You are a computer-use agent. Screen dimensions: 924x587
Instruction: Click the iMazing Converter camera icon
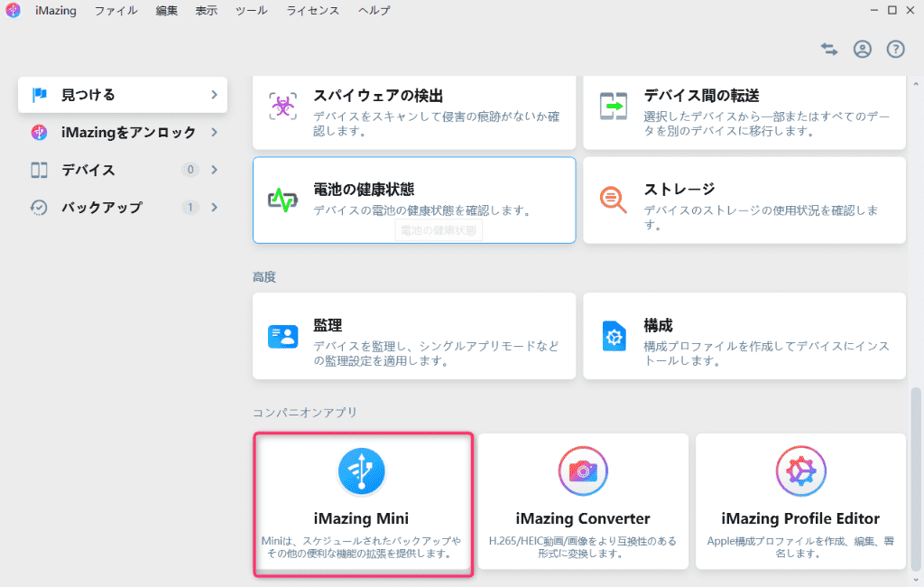tap(583, 471)
